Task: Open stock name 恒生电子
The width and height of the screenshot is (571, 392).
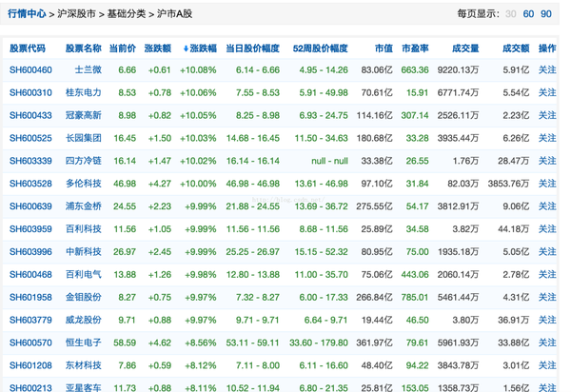Action: (x=84, y=343)
